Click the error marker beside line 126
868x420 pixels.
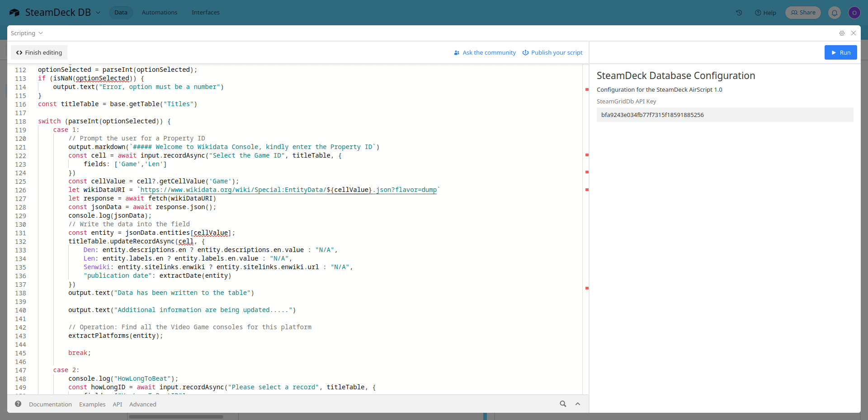coord(587,190)
